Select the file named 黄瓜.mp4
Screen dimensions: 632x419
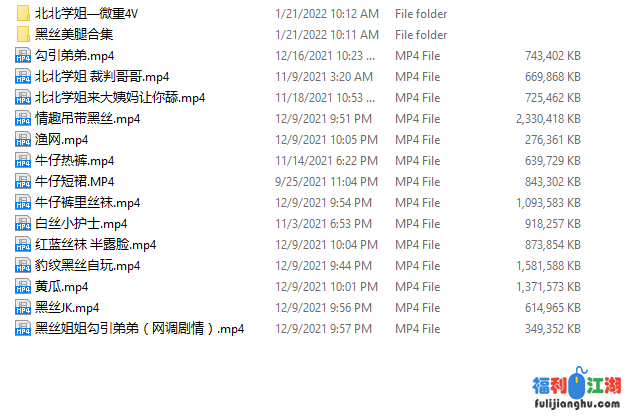[61, 287]
